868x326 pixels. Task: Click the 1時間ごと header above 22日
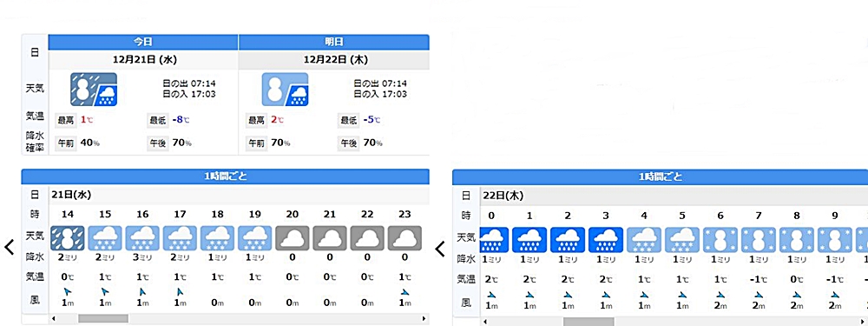click(x=660, y=176)
